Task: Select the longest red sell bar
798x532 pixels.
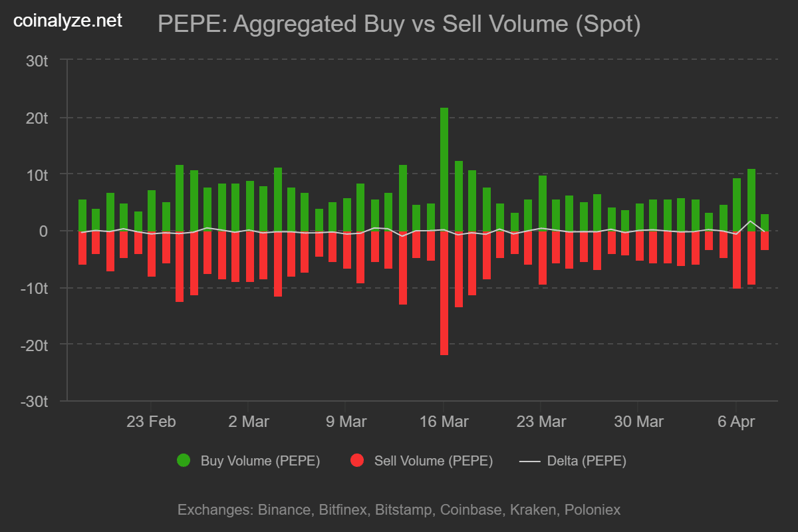Action: pyautogui.click(x=444, y=293)
